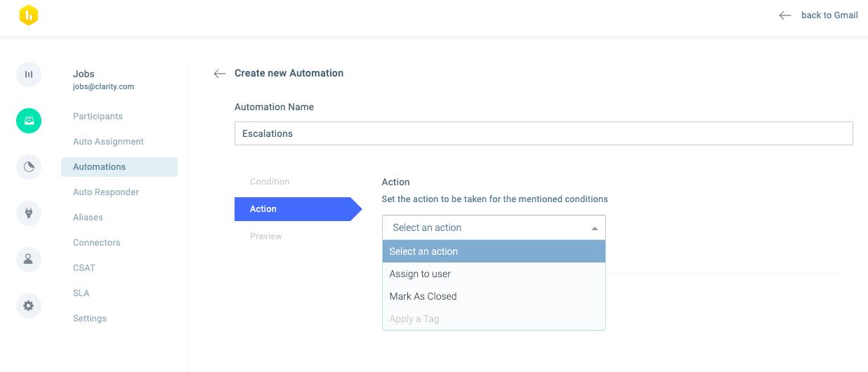Click the back to Gmail link
This screenshot has height=372, width=868.
point(829,15)
